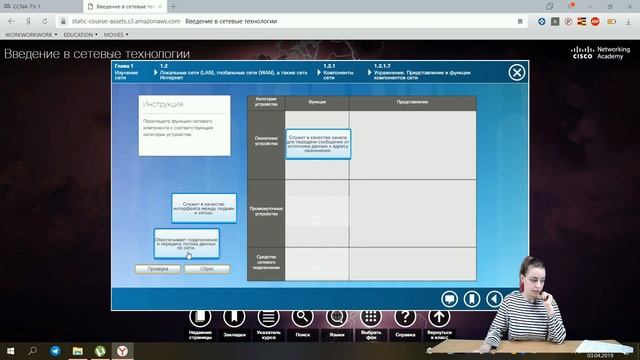Click the previous page arrow icon in the activity footer
Image resolution: width=640 pixels, height=360 pixels.
494,299
